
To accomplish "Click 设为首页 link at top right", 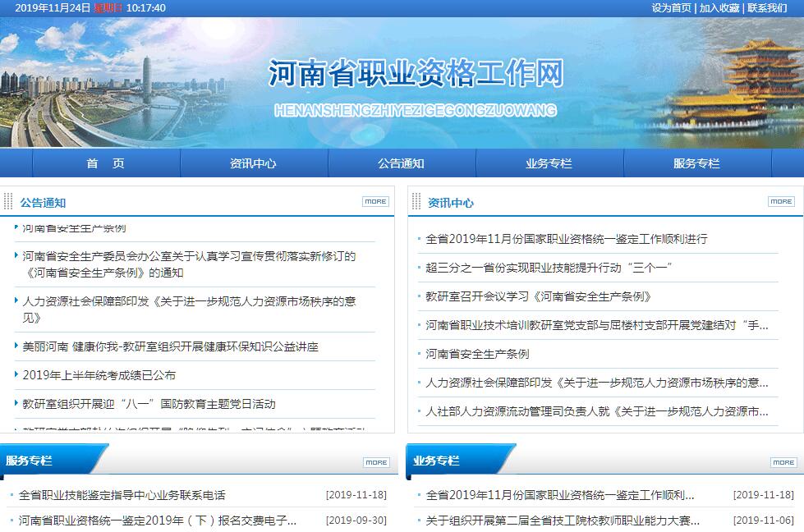I will tap(671, 8).
